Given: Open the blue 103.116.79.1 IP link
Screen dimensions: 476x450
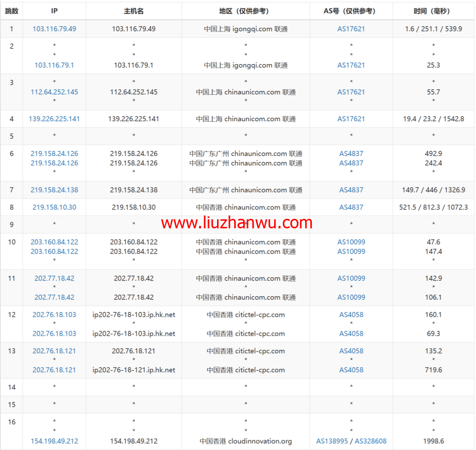Looking at the screenshot, I should click(x=54, y=65).
